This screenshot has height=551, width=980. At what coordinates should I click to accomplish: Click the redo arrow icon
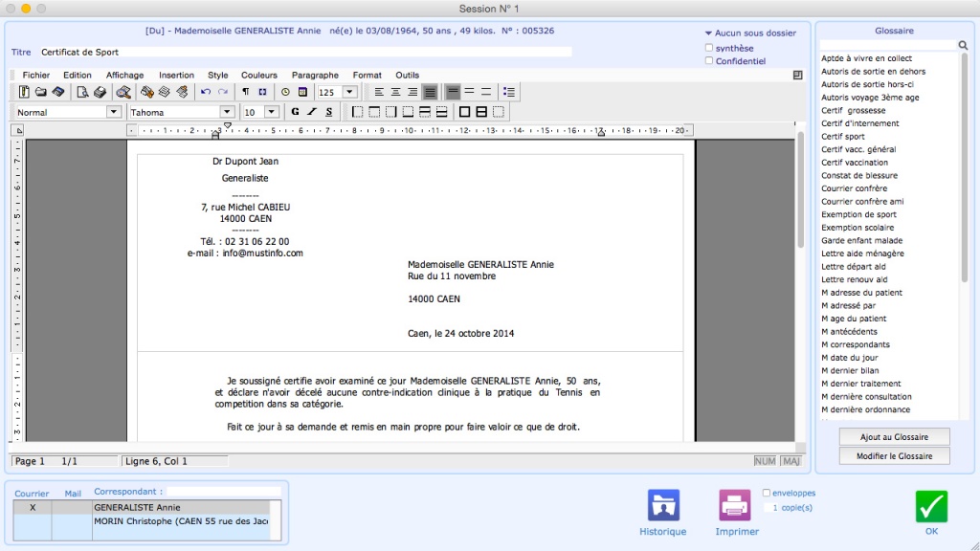pyautogui.click(x=223, y=92)
